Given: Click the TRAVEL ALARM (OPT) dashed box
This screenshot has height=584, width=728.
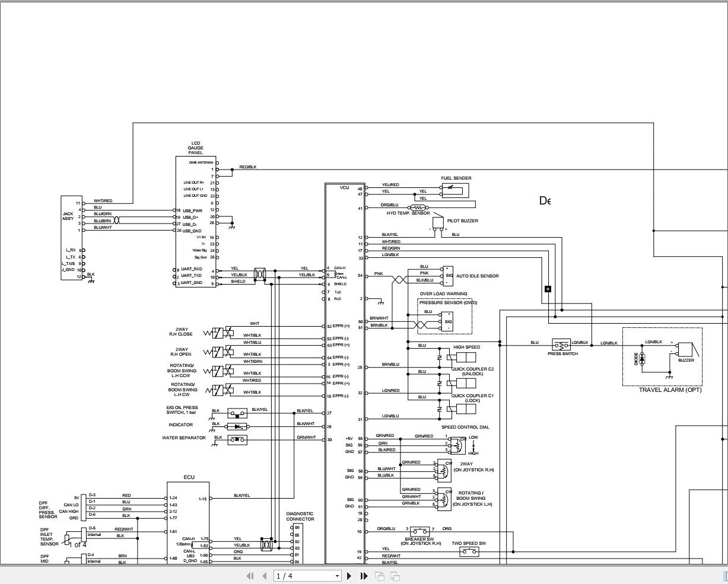Looking at the screenshot, I should pyautogui.click(x=663, y=356).
